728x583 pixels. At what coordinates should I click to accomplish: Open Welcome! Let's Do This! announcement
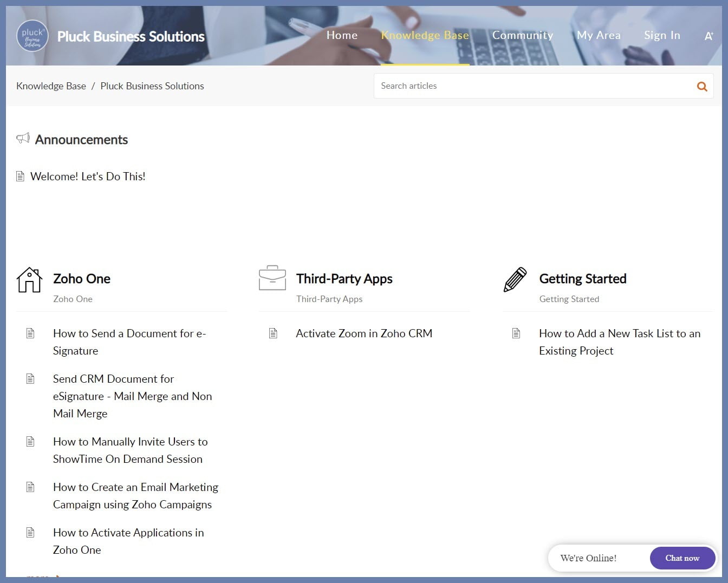[x=88, y=176]
